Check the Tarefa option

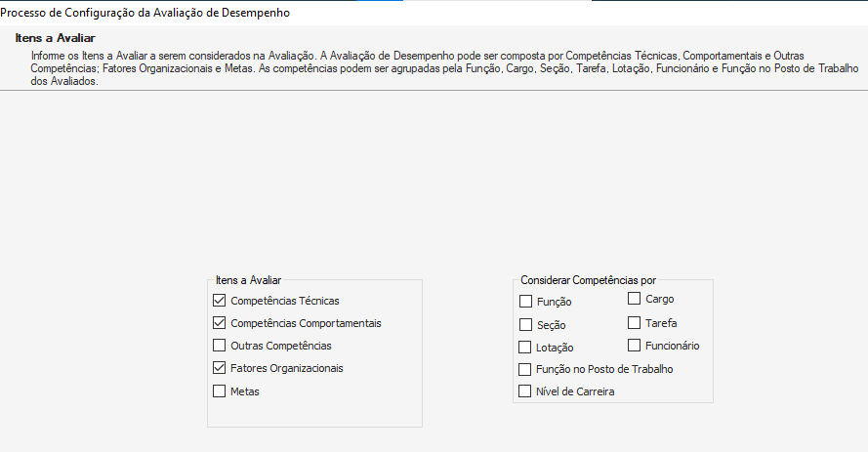tap(635, 322)
